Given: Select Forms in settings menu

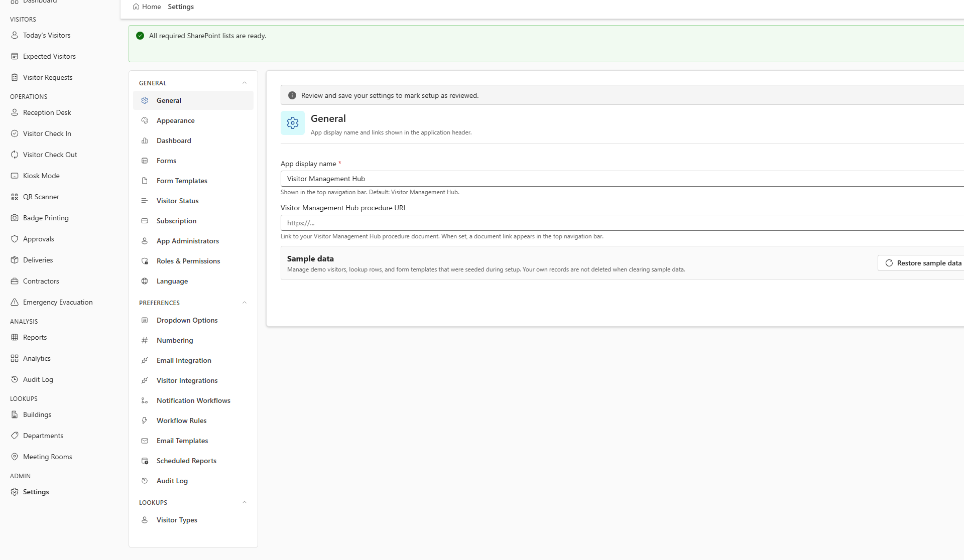Looking at the screenshot, I should (x=193, y=161).
